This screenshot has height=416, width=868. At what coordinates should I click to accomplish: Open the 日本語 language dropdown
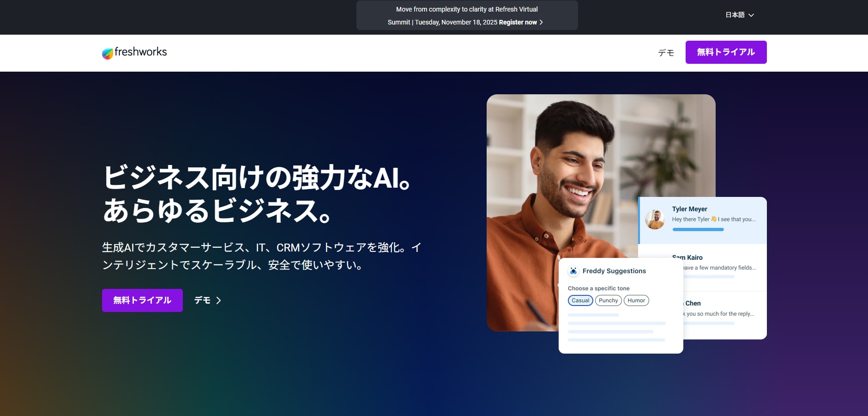pyautogui.click(x=735, y=15)
